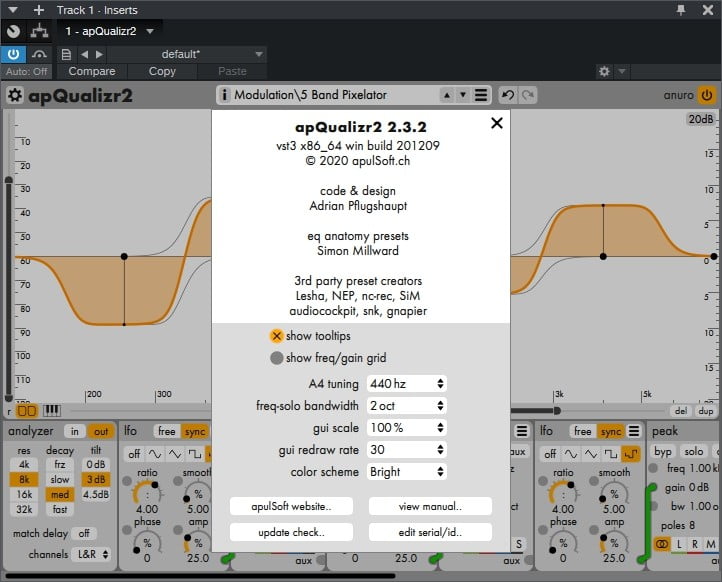Open the A4 tuning 440 hz dropdown
The height and width of the screenshot is (582, 722).
407,384
